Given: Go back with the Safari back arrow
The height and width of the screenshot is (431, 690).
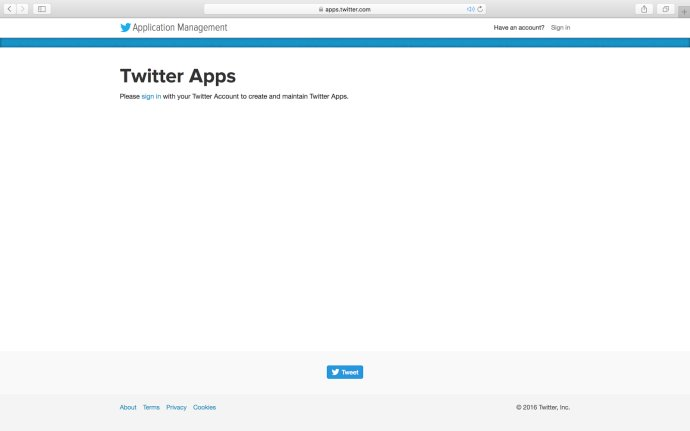Looking at the screenshot, I should [x=10, y=9].
